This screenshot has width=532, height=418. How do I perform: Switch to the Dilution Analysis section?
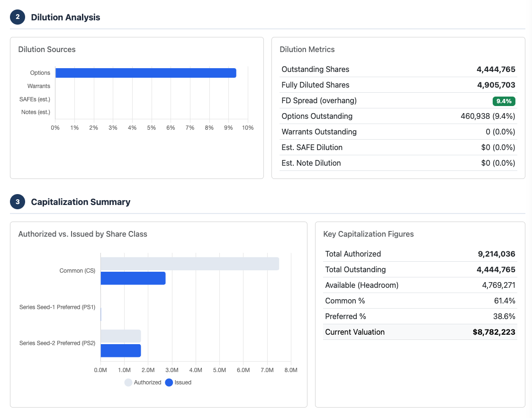tap(65, 17)
